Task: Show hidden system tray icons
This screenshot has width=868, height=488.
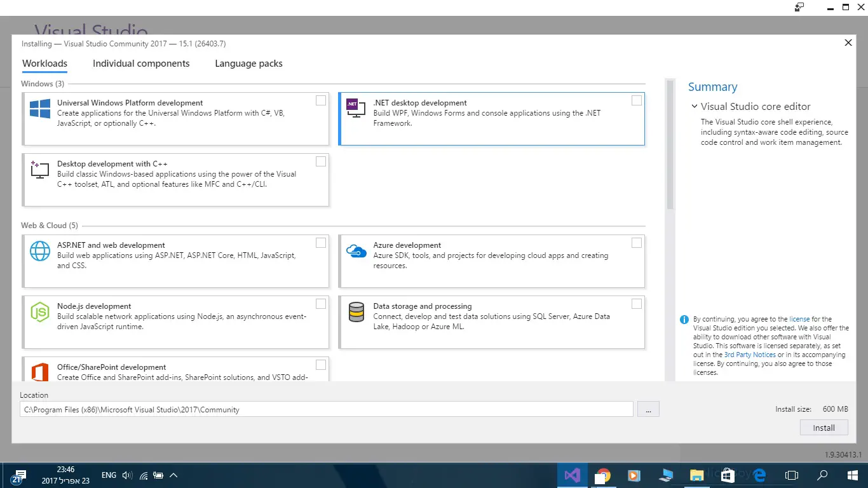Action: tap(173, 475)
